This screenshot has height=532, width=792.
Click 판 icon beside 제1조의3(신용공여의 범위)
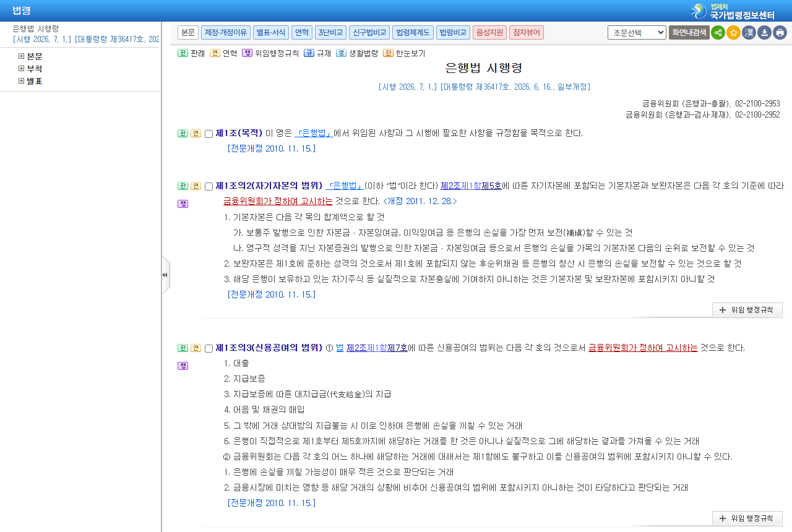[x=183, y=348]
